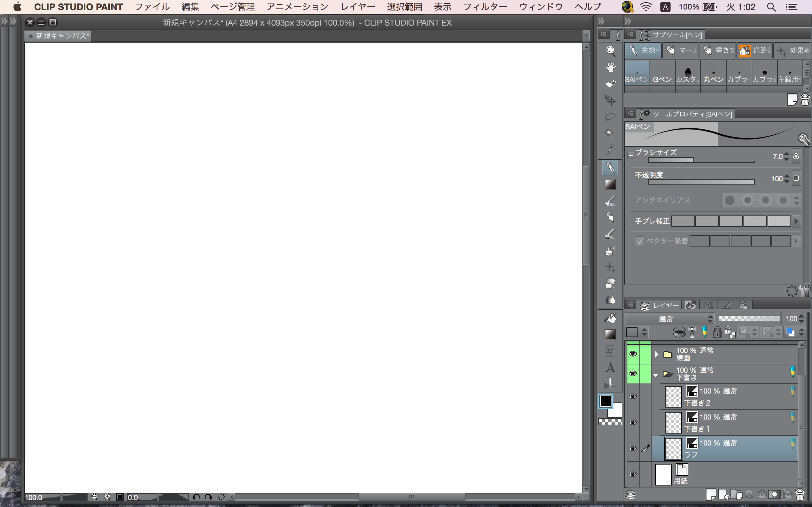Select the Lasso selection tool
The width and height of the screenshot is (812, 507).
coord(610,117)
